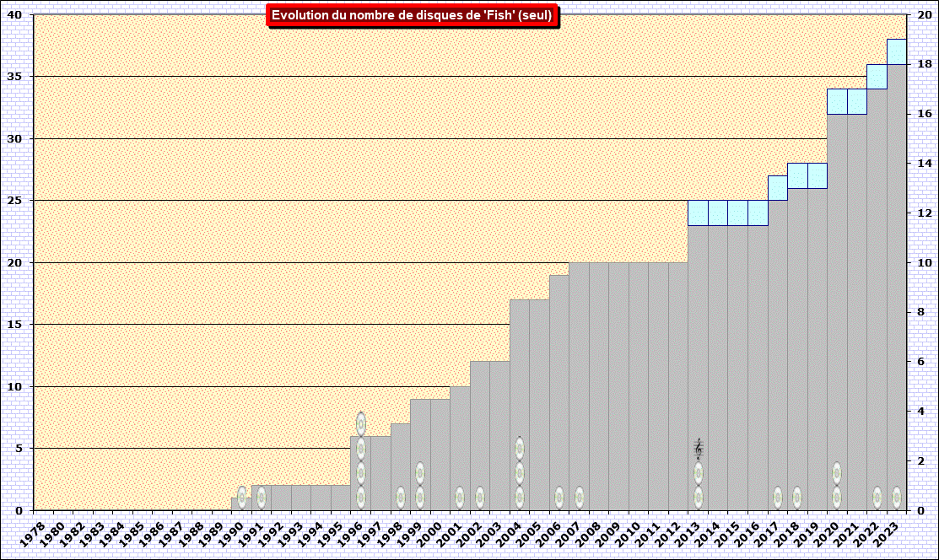Click the 2010 label on the x-axis

pos(626,535)
